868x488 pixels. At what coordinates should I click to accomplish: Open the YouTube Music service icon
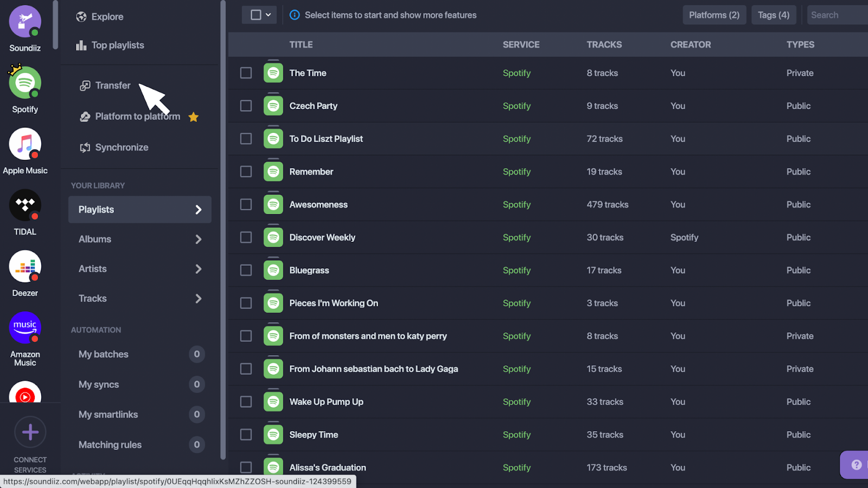pyautogui.click(x=25, y=392)
